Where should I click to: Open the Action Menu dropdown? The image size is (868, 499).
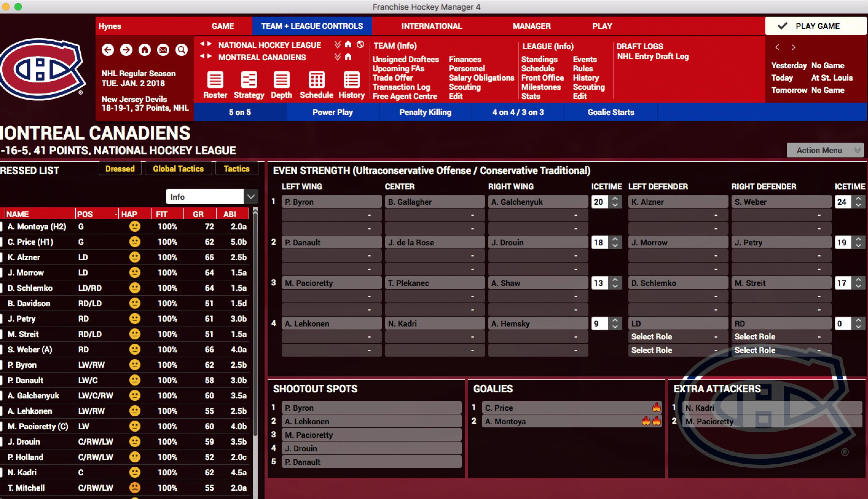(825, 150)
